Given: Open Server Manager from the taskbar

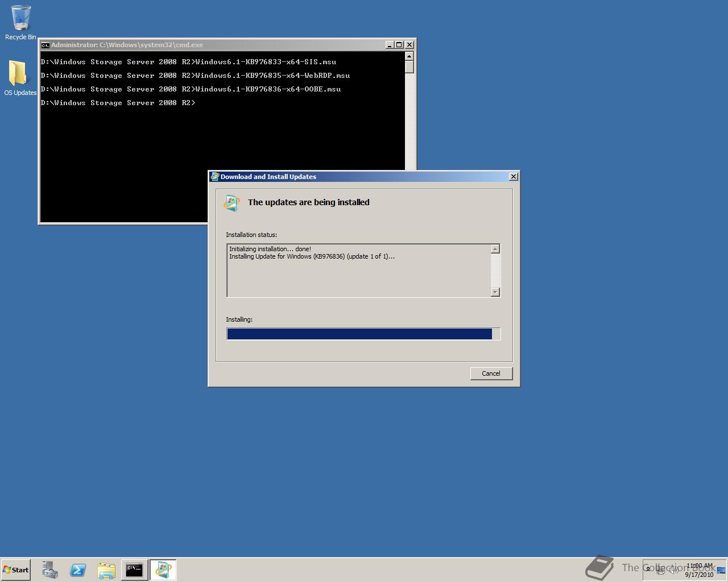Looking at the screenshot, I should click(x=49, y=569).
